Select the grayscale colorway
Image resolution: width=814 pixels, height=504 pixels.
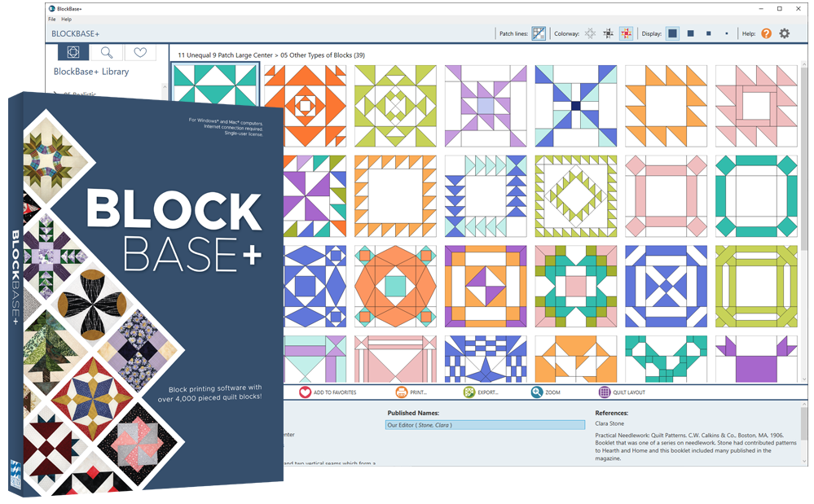click(x=609, y=33)
